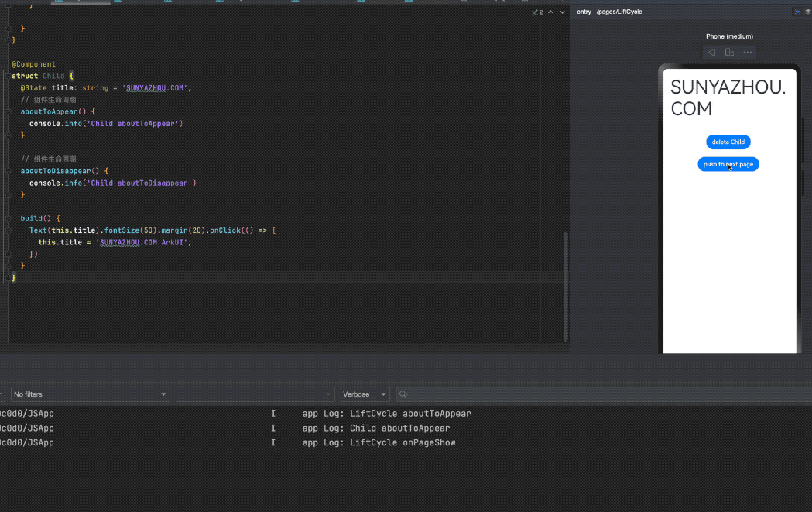Click the previewer back arrow icon
The image size is (812, 512).
(711, 53)
